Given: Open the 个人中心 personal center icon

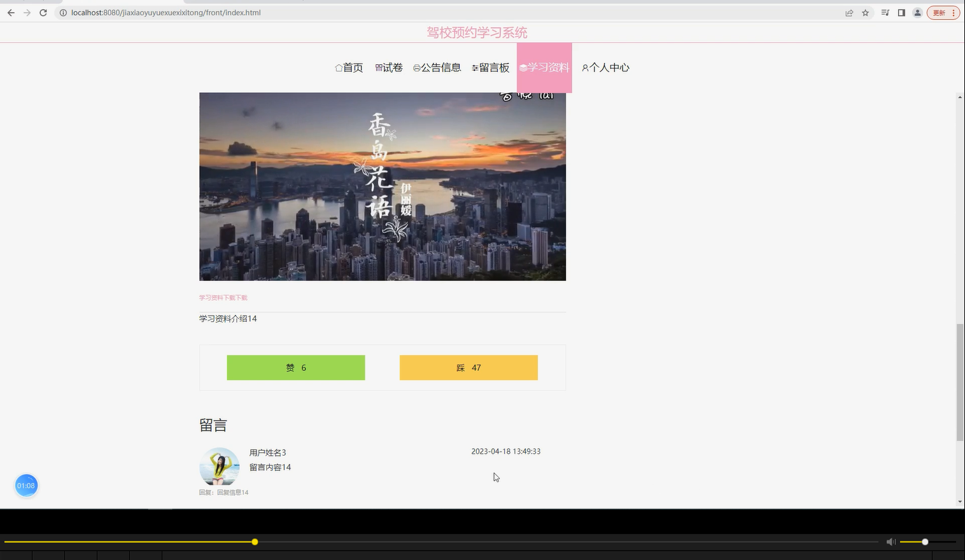Looking at the screenshot, I should tap(585, 67).
